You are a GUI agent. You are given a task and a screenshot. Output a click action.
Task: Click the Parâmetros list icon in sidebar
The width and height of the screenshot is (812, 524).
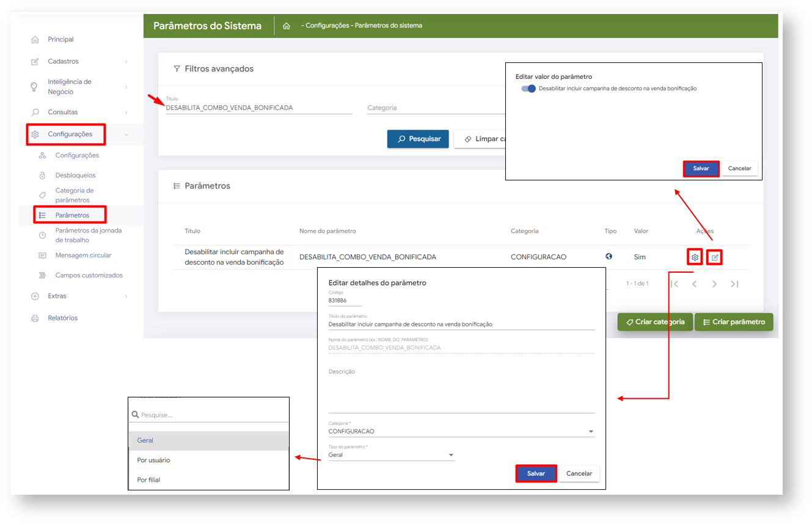tap(42, 215)
